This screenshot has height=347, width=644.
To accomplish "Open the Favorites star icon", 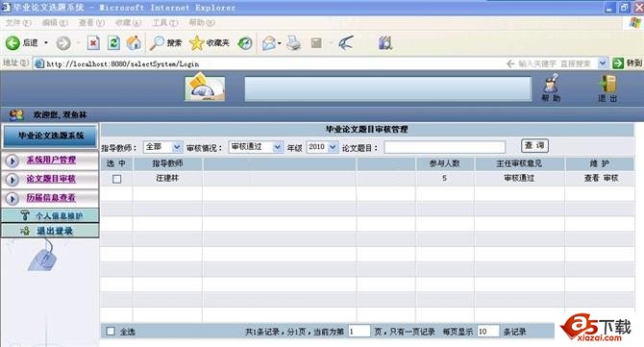I will point(196,42).
